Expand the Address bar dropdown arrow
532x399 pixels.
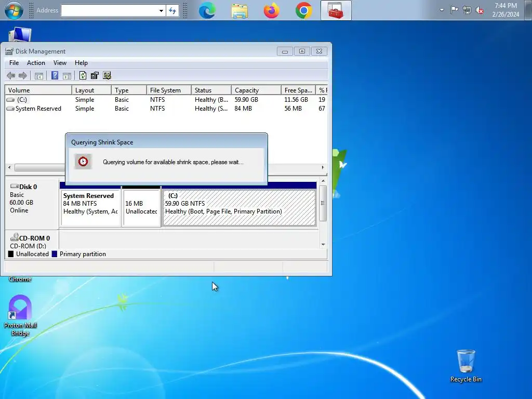tap(161, 10)
